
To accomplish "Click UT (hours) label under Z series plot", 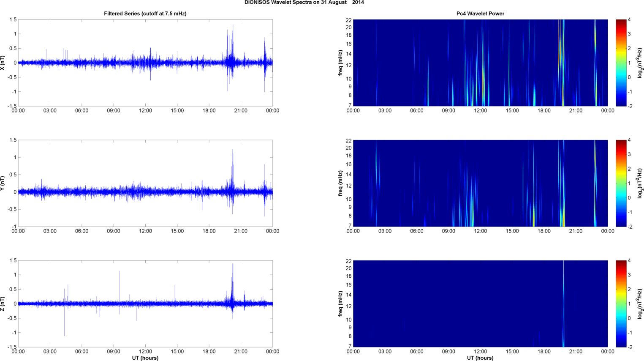I will (145, 358).
